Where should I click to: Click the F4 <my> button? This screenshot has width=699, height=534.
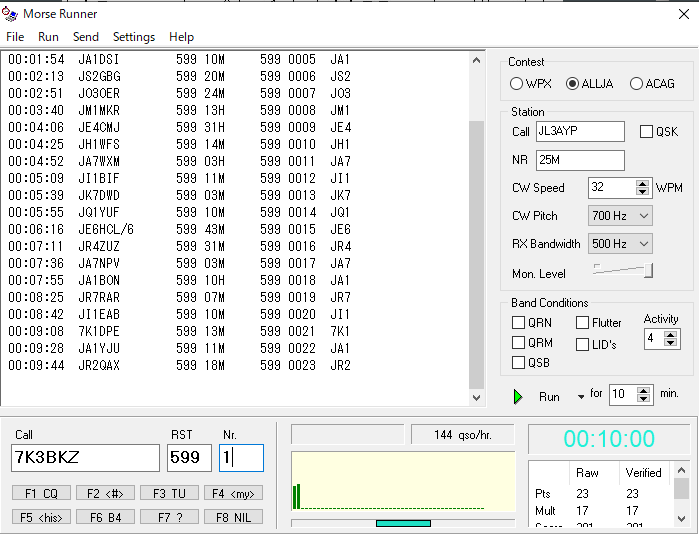pos(233,493)
